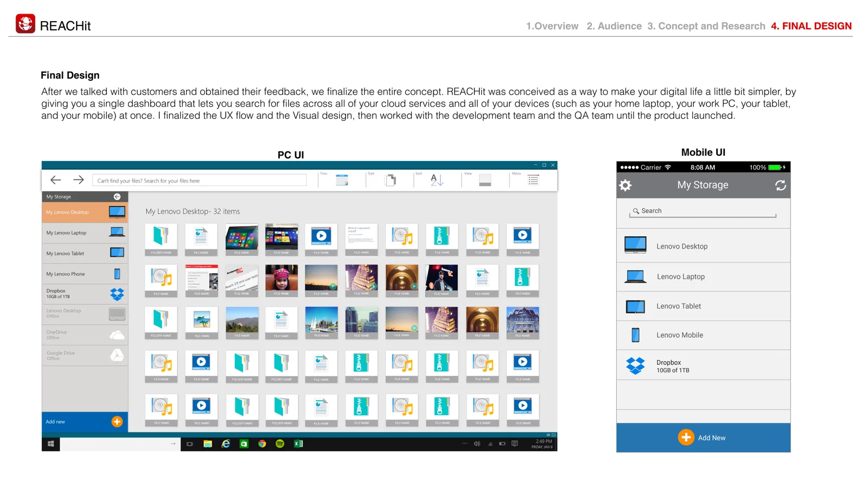Click the forward arrow in the PC UI toolbar
The height and width of the screenshot is (488, 868).
[79, 180]
